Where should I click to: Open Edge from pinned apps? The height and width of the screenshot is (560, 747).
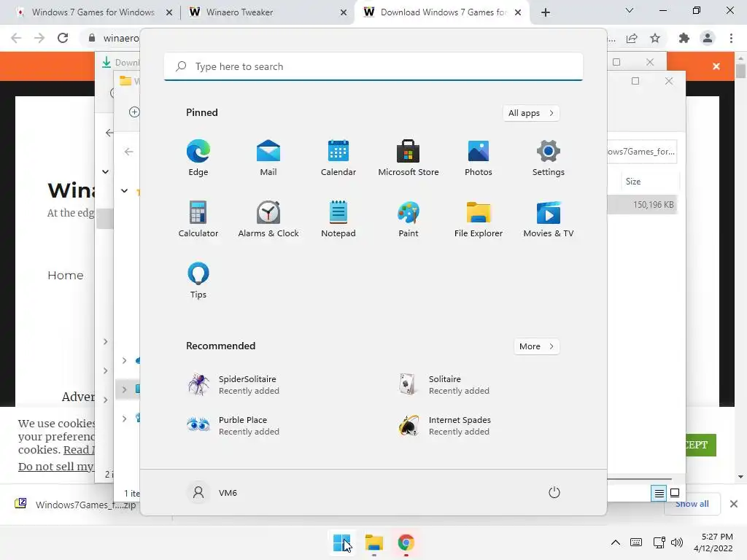198,157
